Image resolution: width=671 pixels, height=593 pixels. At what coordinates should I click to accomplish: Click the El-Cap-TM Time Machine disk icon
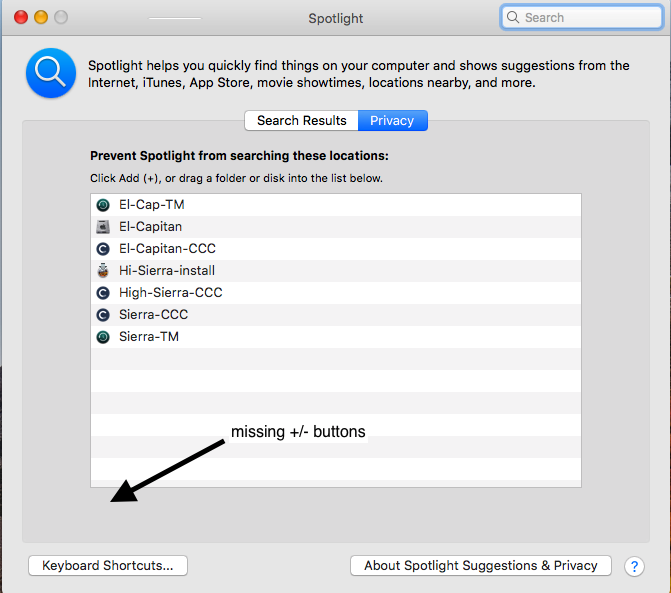tap(103, 205)
